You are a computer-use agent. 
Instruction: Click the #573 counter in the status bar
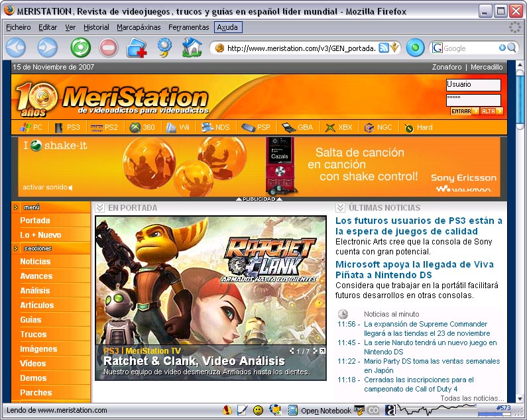coord(503,408)
